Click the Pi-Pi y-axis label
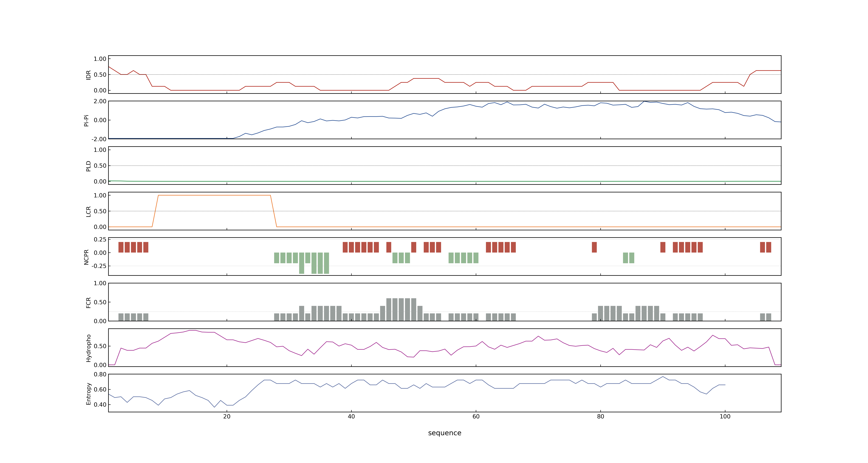The image size is (868, 463). point(86,120)
